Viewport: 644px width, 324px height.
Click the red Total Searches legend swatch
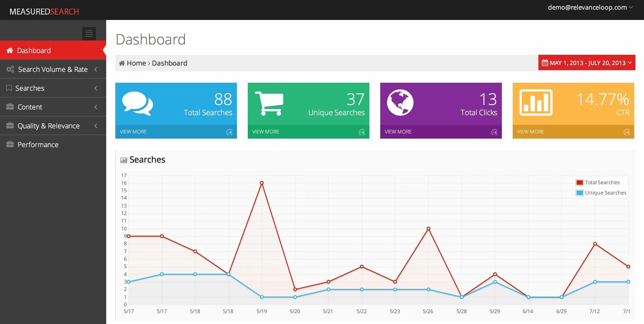579,183
